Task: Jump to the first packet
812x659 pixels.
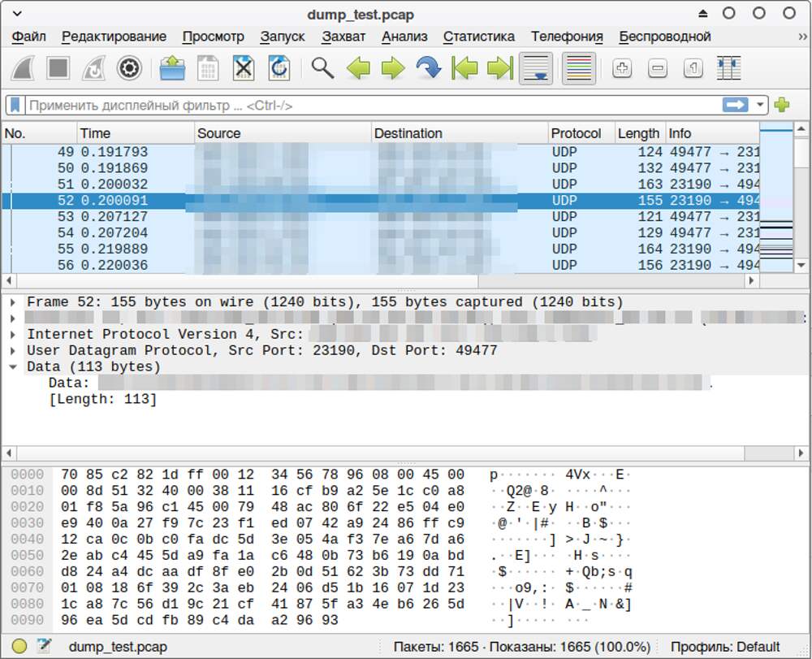Action: pyautogui.click(x=464, y=68)
